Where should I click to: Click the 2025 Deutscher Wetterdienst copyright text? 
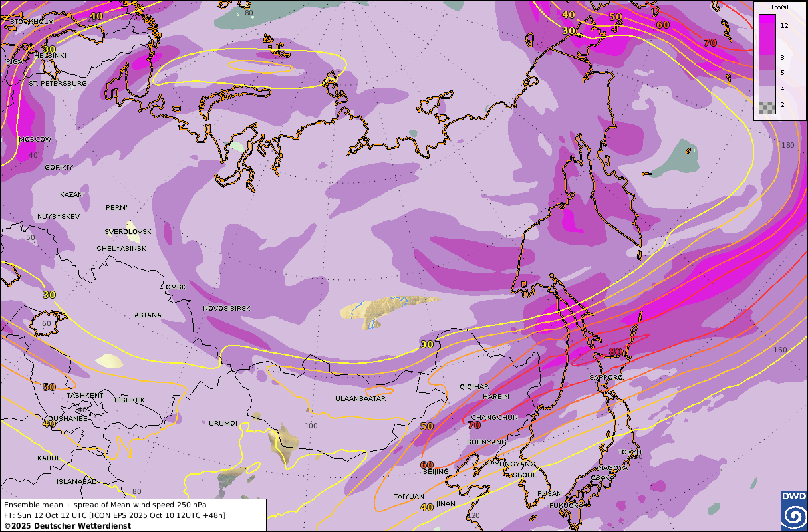(x=67, y=525)
